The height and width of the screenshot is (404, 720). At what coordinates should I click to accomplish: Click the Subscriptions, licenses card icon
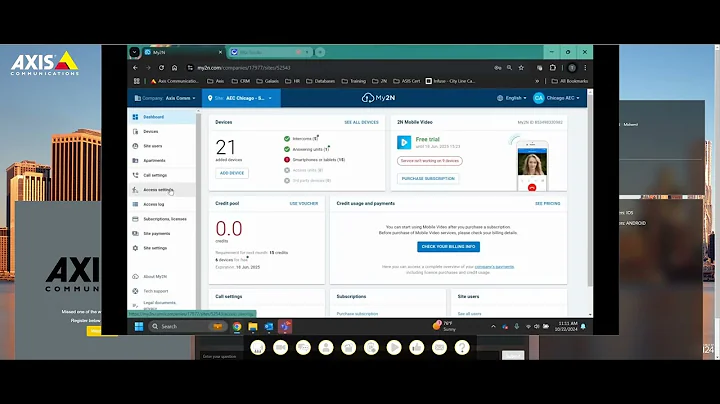click(x=135, y=219)
